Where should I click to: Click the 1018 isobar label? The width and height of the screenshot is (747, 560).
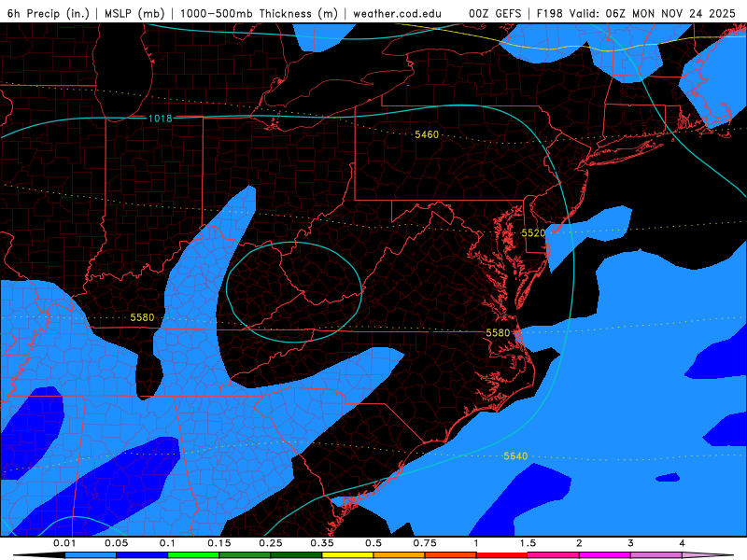[160, 119]
